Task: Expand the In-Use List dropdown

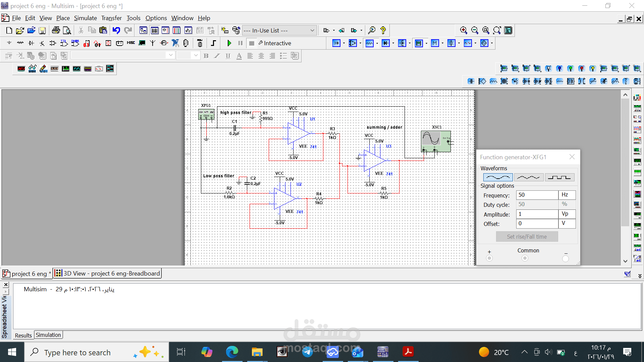Action: click(312, 31)
